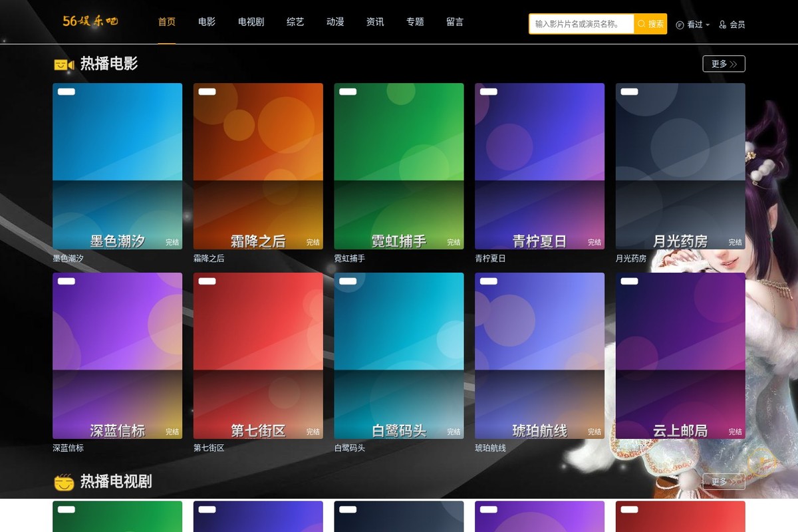
Task: Click the 热播电影 video camera icon
Action: pyautogui.click(x=64, y=65)
